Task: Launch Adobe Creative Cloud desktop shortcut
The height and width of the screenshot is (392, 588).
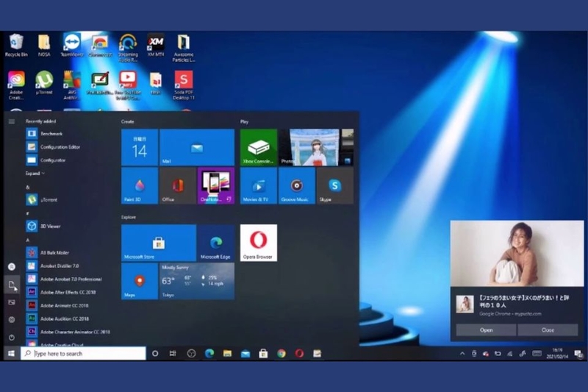Action: 16,85
